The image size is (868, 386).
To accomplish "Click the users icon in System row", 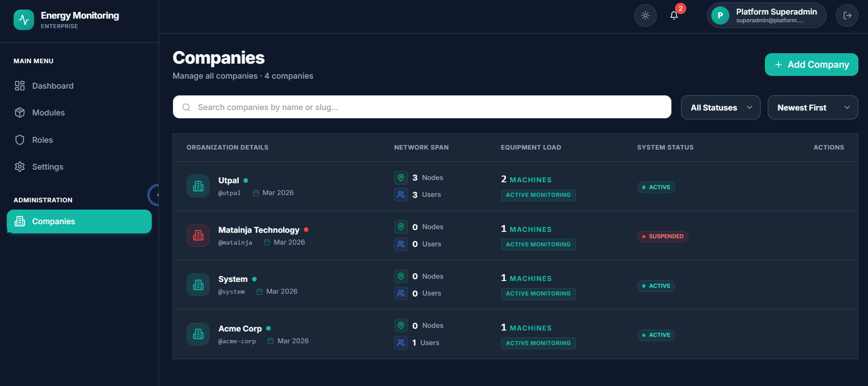I will tap(401, 293).
